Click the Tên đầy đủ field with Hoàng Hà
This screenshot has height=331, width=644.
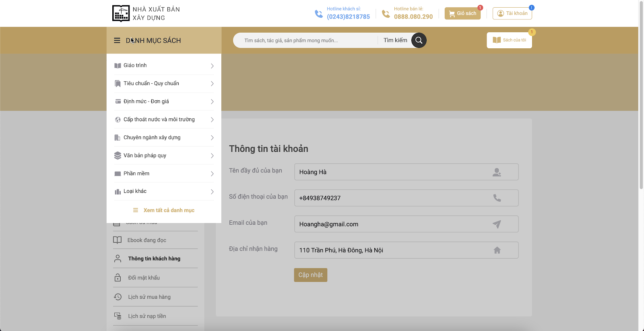coord(406,172)
